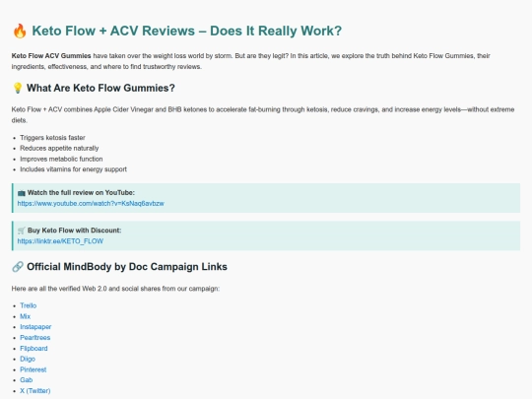This screenshot has width=532, height=399.
Task: Click the 'Reduces appetite naturally' bullet
Action: (59, 148)
